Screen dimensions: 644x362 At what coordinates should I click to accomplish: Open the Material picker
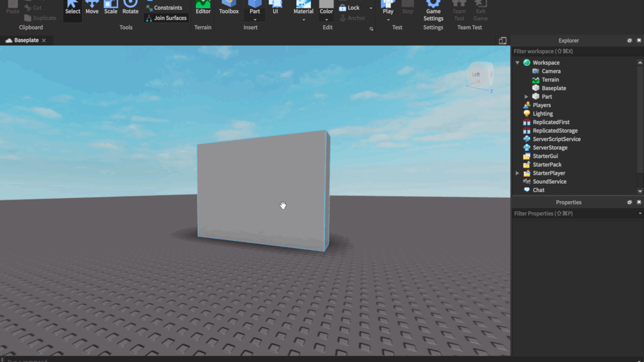pyautogui.click(x=304, y=7)
